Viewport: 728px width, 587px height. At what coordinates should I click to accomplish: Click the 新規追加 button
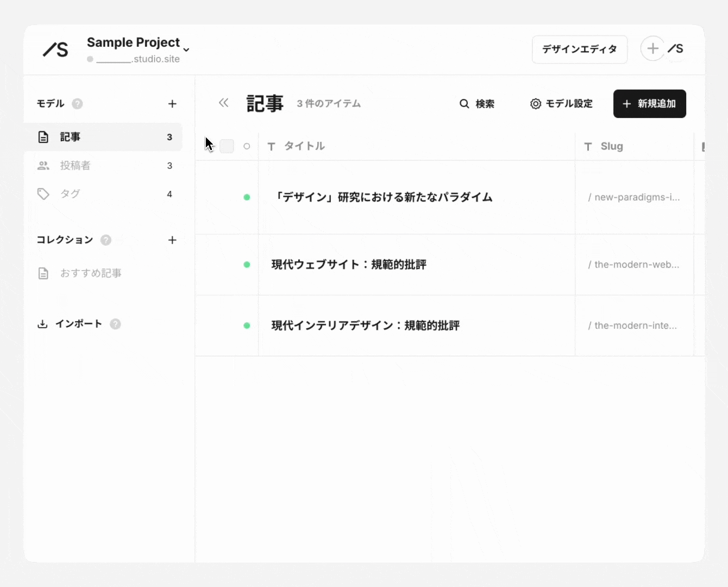[649, 104]
